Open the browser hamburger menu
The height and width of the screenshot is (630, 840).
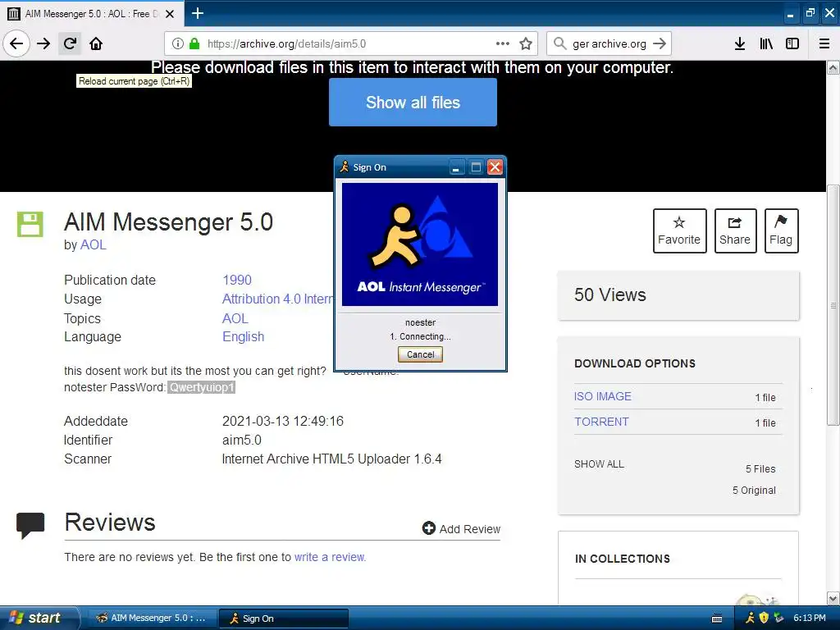point(824,43)
